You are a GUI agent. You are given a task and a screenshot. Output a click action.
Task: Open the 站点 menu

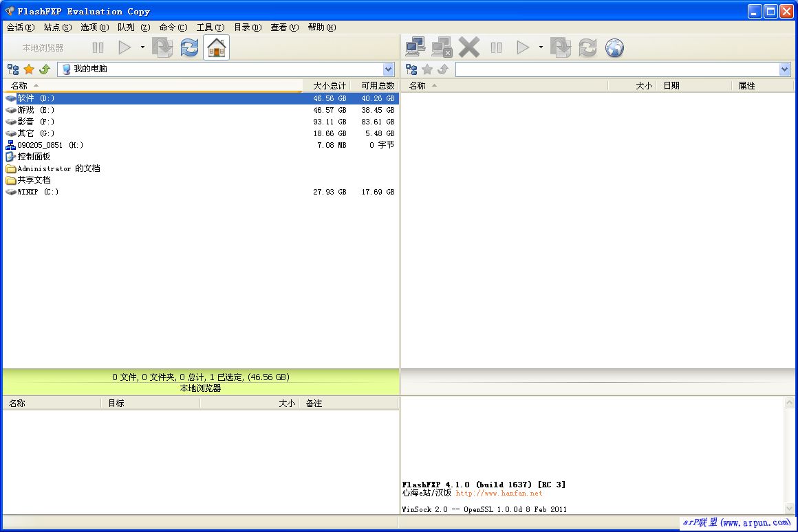coord(56,27)
